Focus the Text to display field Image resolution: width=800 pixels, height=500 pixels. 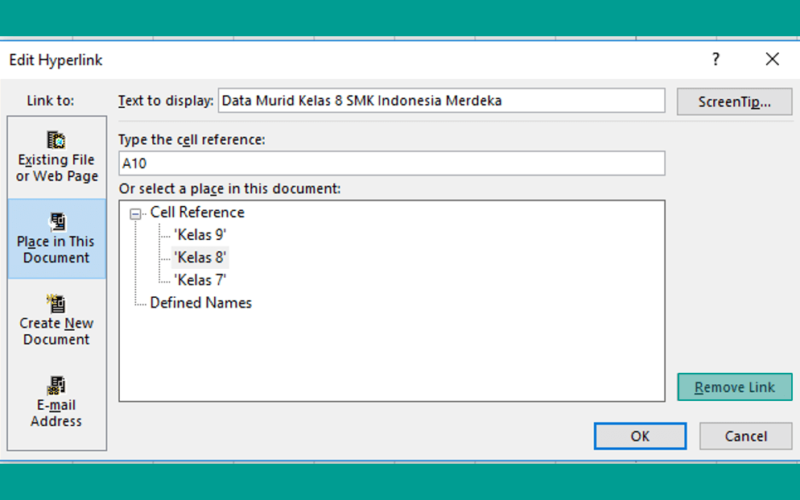(442, 101)
